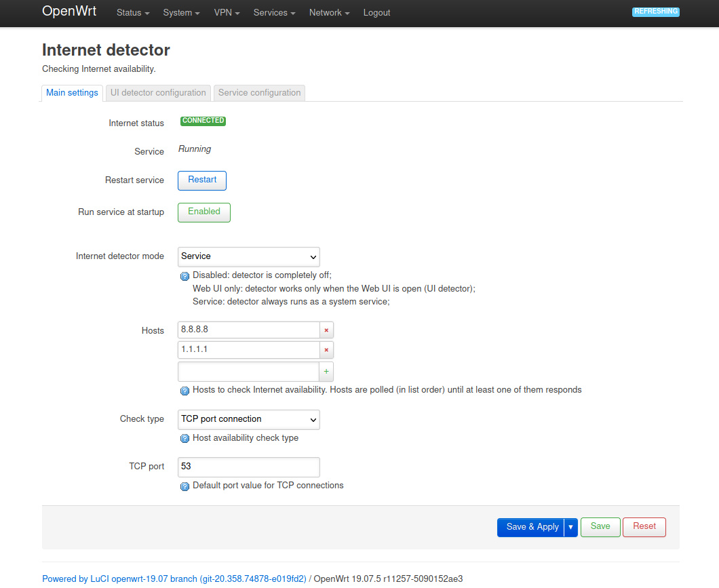Restart the Internet detector service
This screenshot has height=588, width=719.
(x=202, y=180)
